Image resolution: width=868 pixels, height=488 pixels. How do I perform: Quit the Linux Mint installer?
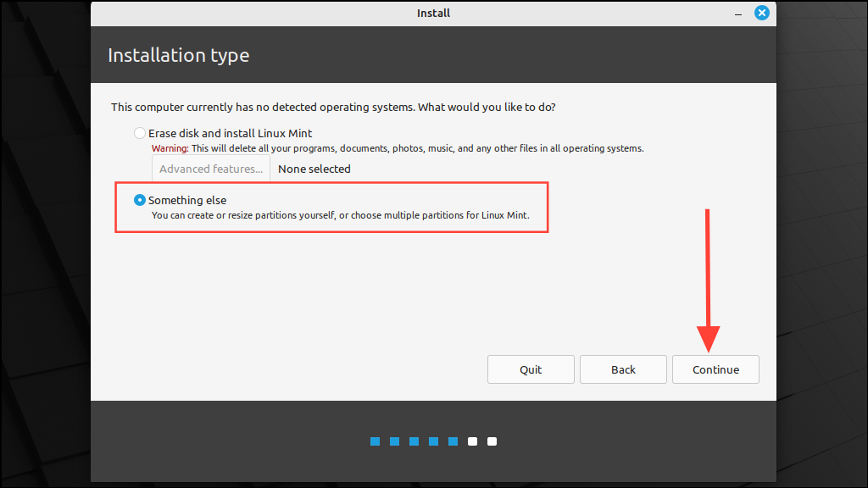pyautogui.click(x=531, y=369)
